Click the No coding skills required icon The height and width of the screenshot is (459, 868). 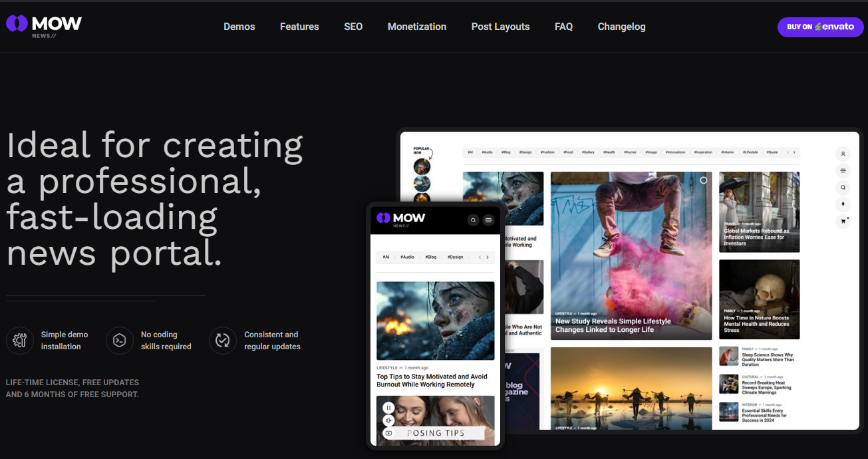pos(120,341)
